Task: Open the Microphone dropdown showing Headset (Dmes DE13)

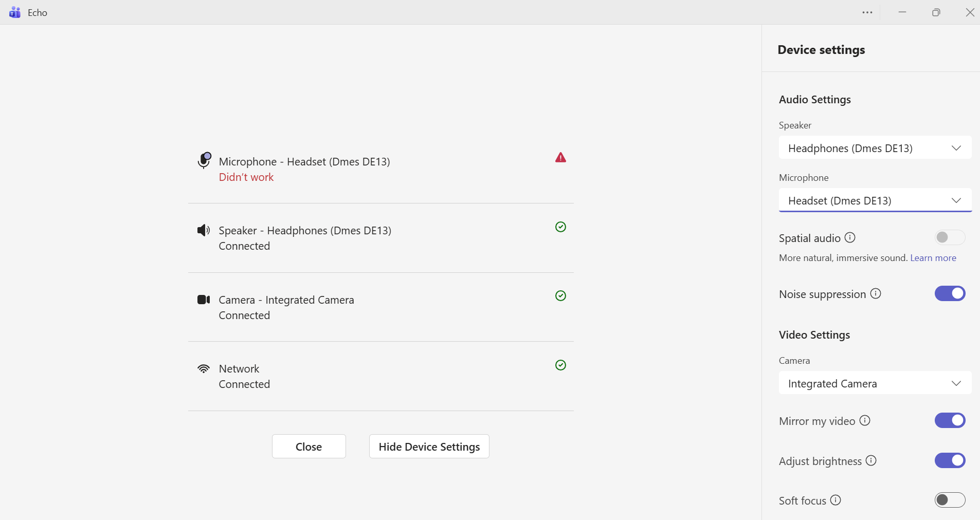Action: pyautogui.click(x=875, y=200)
